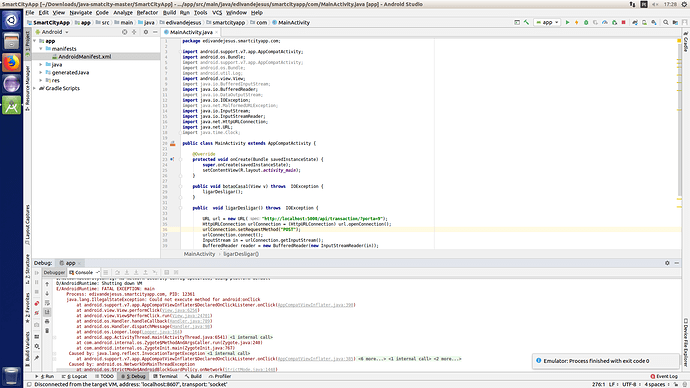Open the Event Log button

(664, 377)
